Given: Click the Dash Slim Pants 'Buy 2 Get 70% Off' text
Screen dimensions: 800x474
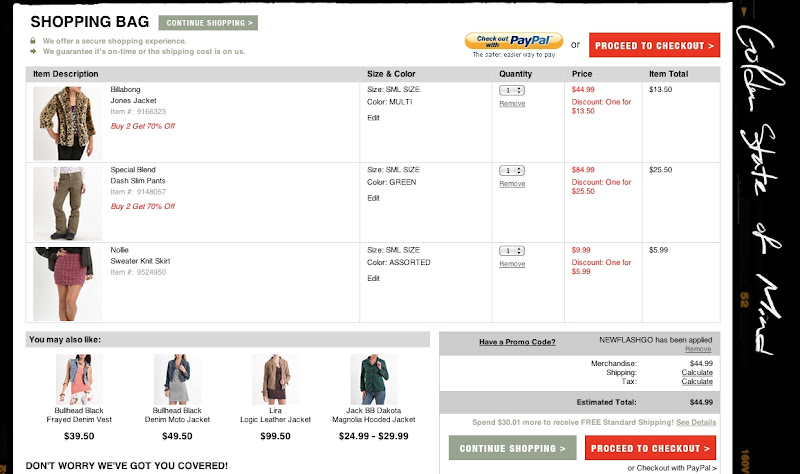Looking at the screenshot, I should pos(143,206).
